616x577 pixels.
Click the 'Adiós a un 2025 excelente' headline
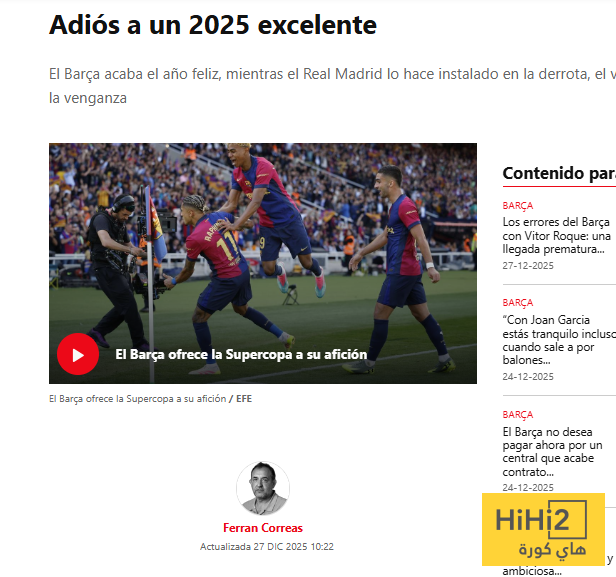(x=213, y=25)
